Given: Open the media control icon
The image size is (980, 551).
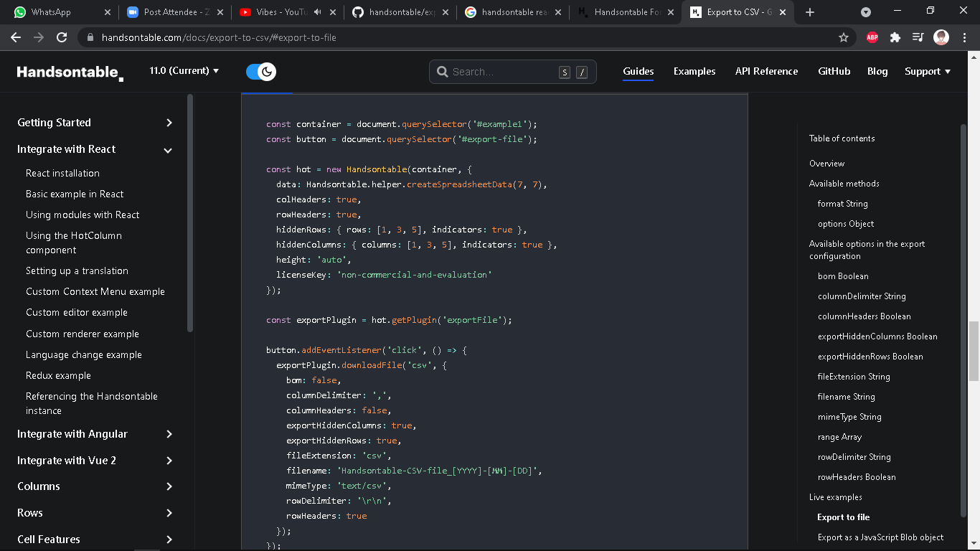Looking at the screenshot, I should point(918,37).
